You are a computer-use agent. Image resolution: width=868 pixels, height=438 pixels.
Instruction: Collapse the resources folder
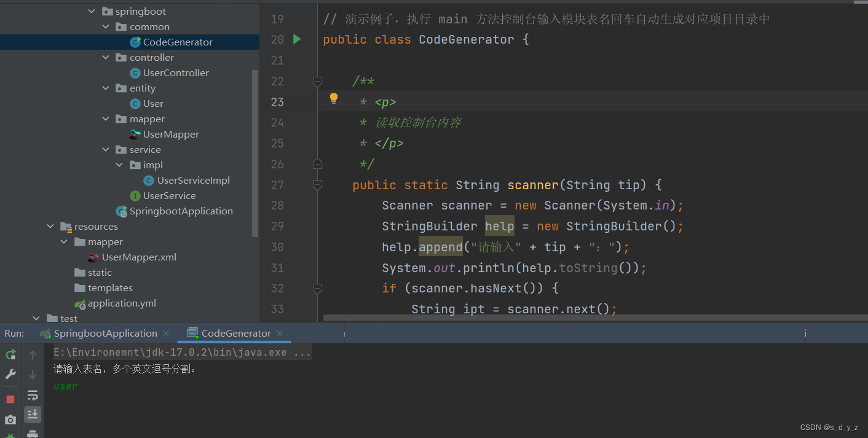[50, 226]
